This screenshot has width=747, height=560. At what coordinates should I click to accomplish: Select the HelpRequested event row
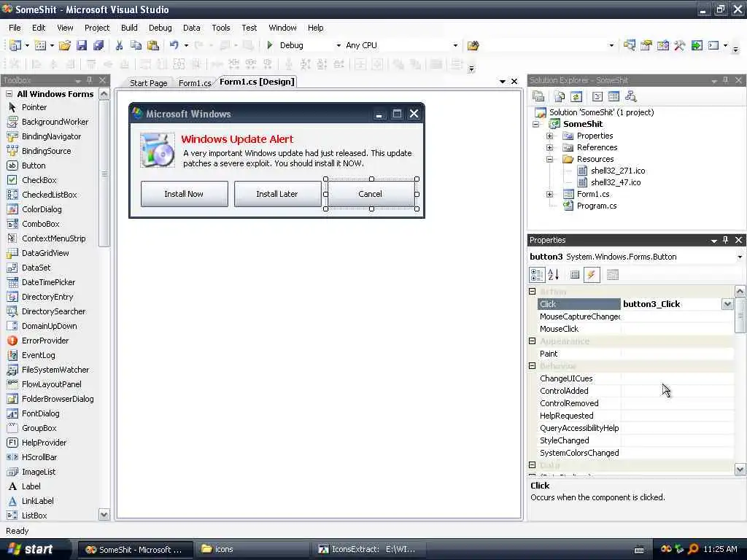coord(636,416)
